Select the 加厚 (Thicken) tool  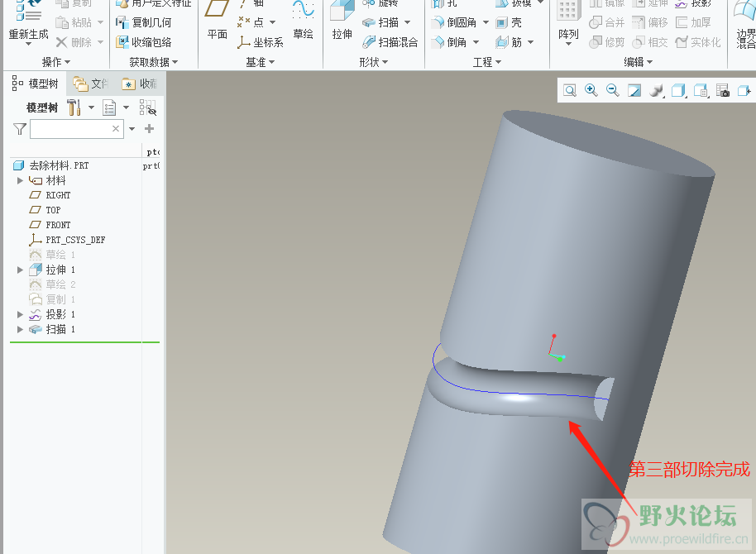click(693, 22)
